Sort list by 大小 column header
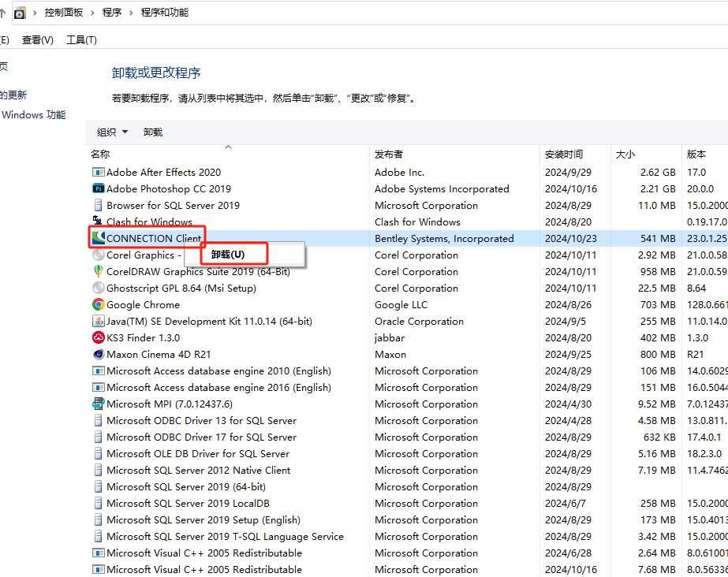 pyautogui.click(x=646, y=154)
